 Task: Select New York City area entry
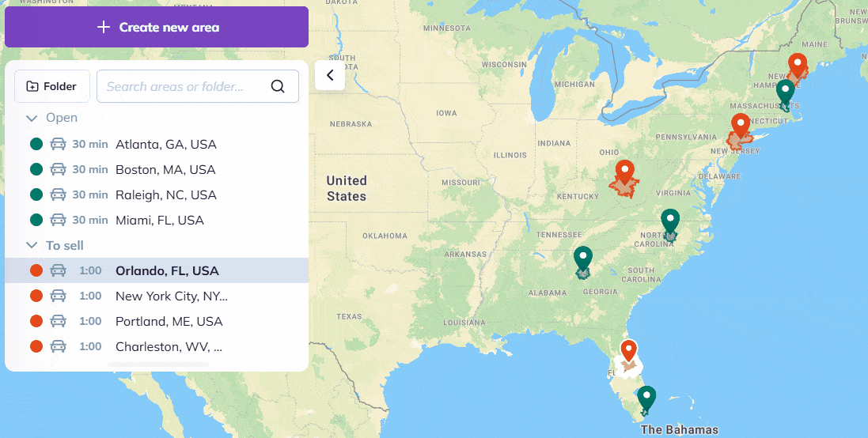[x=171, y=296]
